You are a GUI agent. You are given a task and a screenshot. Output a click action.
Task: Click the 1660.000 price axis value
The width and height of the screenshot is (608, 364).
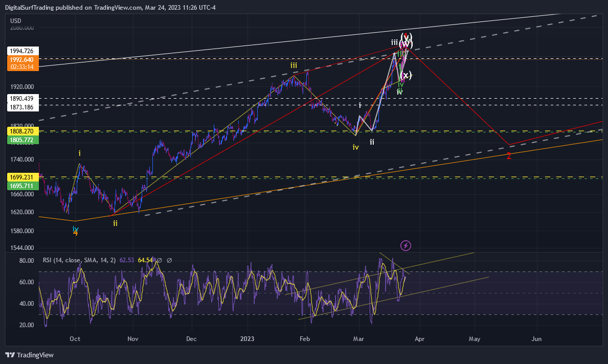pyautogui.click(x=21, y=194)
